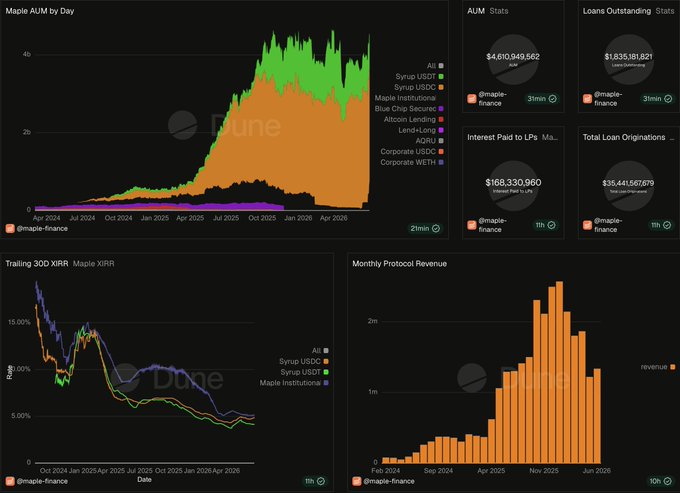Click the 11h check icon in Total Loan Originations
This screenshot has width=680, height=493.
click(667, 225)
